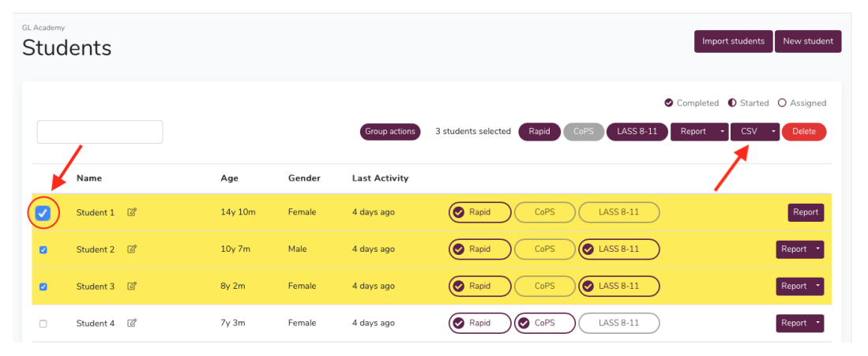Uncheck the Student 1 checkbox
Image resolution: width=868 pixels, height=356 pixels.
pyautogui.click(x=43, y=213)
